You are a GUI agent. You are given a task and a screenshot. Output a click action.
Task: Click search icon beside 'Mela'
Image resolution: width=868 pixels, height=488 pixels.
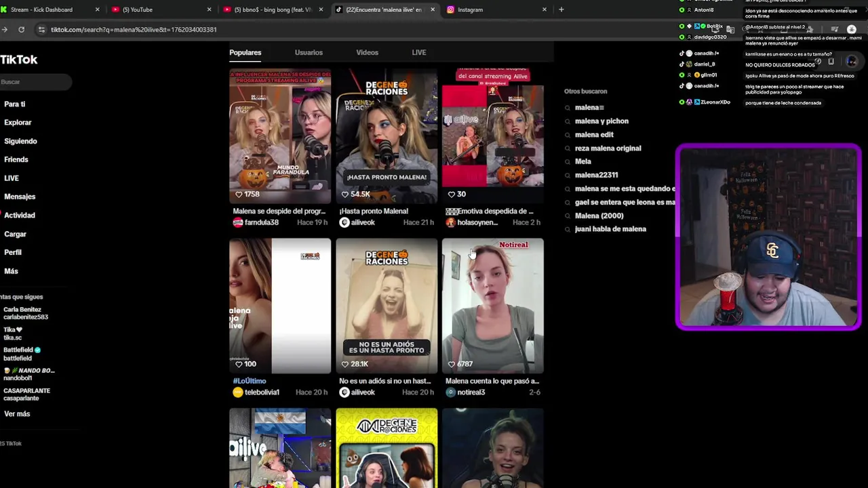click(568, 162)
